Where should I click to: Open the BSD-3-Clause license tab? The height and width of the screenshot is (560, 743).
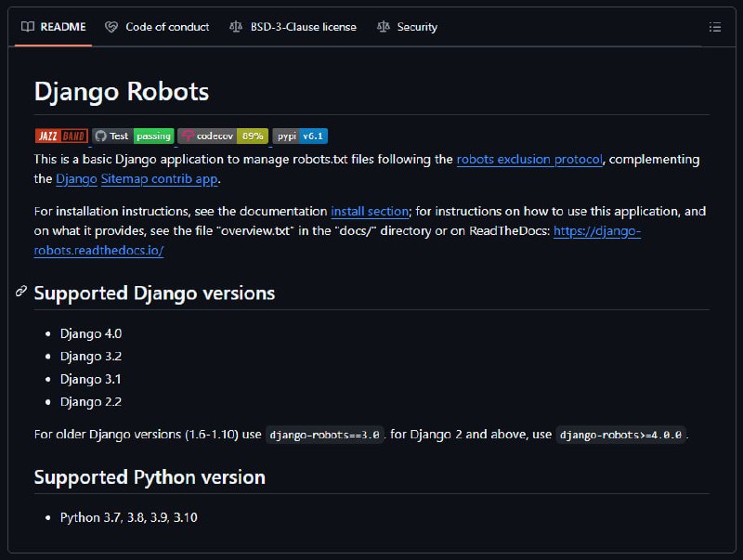coord(293,27)
